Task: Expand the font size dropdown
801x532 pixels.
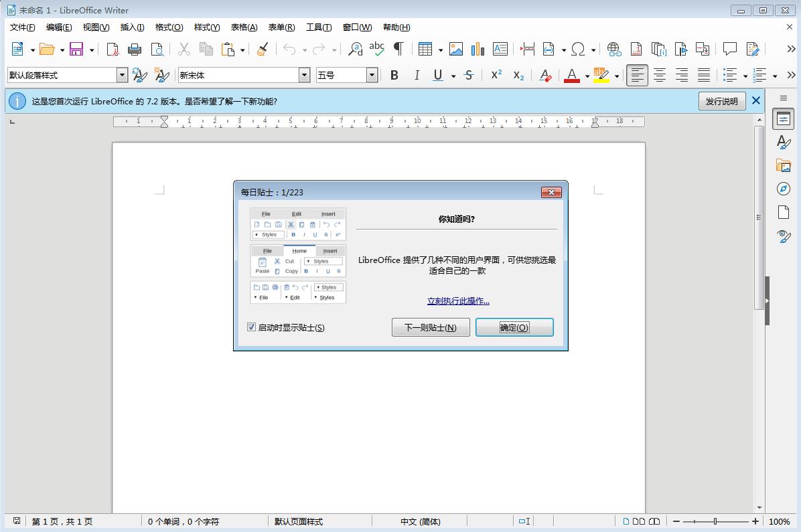Action: point(372,76)
